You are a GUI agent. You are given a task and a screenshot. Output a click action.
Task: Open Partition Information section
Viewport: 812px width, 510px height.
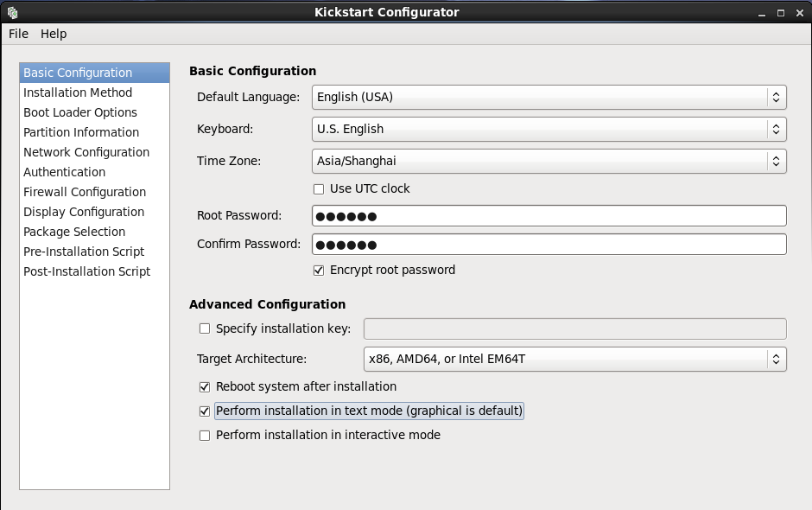tap(81, 132)
